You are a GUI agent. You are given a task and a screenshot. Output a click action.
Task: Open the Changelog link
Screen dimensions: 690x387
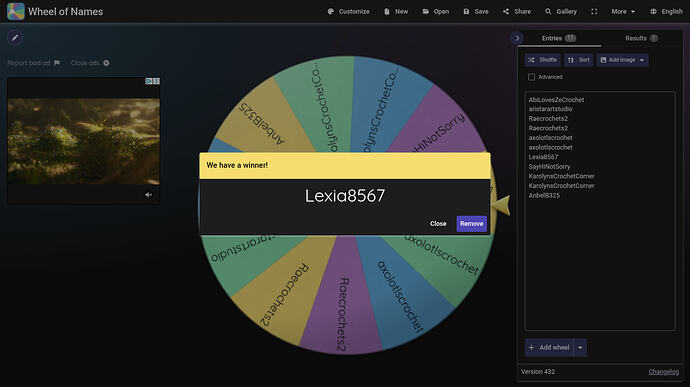point(664,372)
